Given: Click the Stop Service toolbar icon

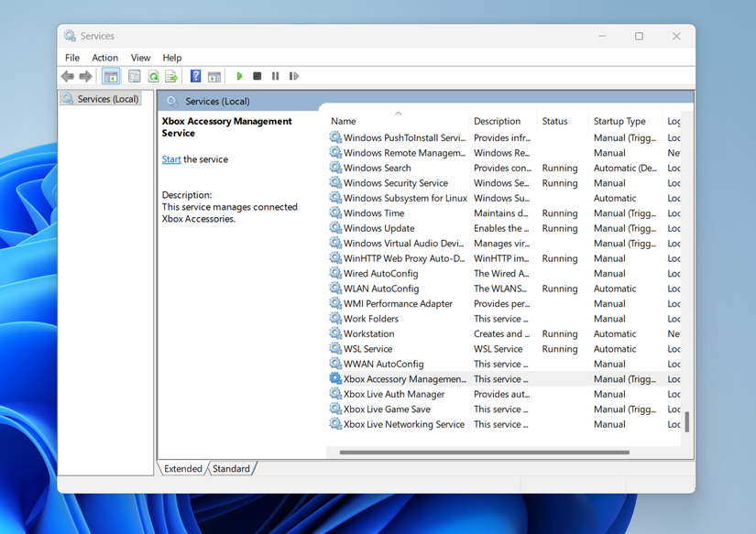Looking at the screenshot, I should (x=257, y=76).
